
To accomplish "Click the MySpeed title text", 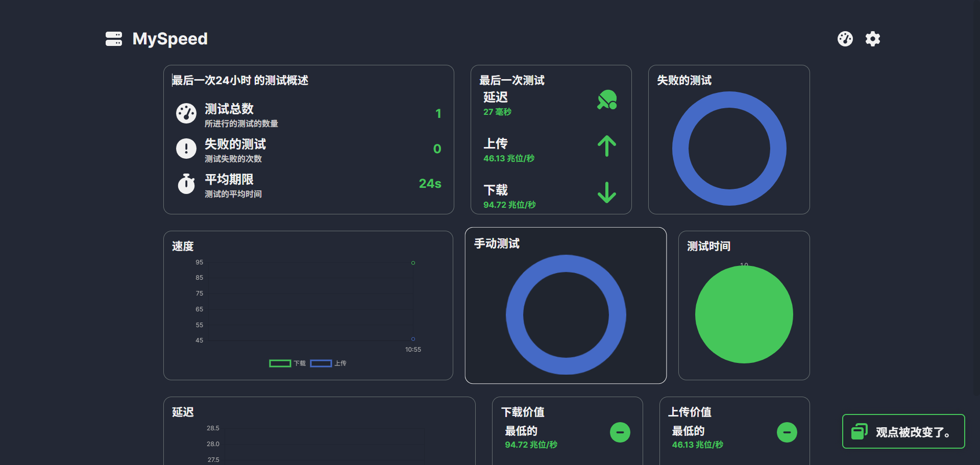I will 170,39.
